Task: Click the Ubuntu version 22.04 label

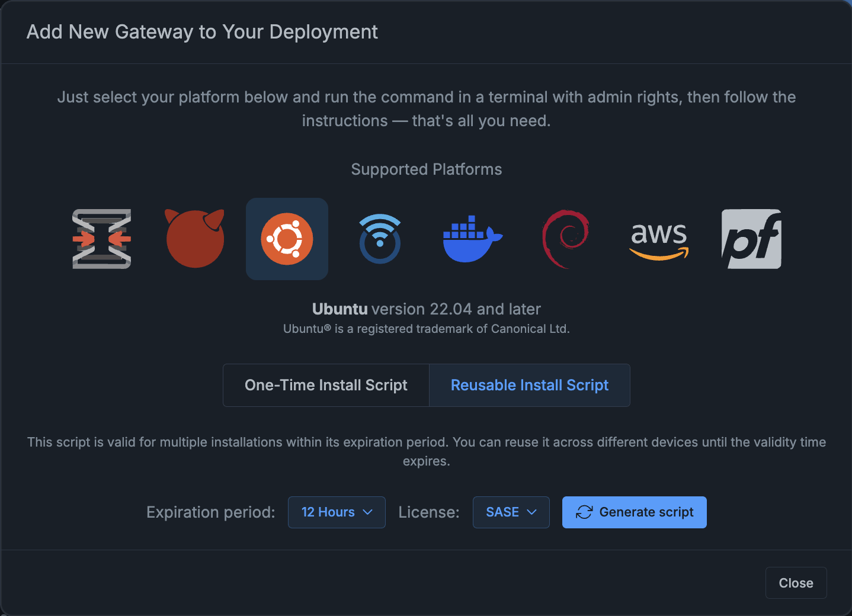Action: pyautogui.click(x=427, y=309)
